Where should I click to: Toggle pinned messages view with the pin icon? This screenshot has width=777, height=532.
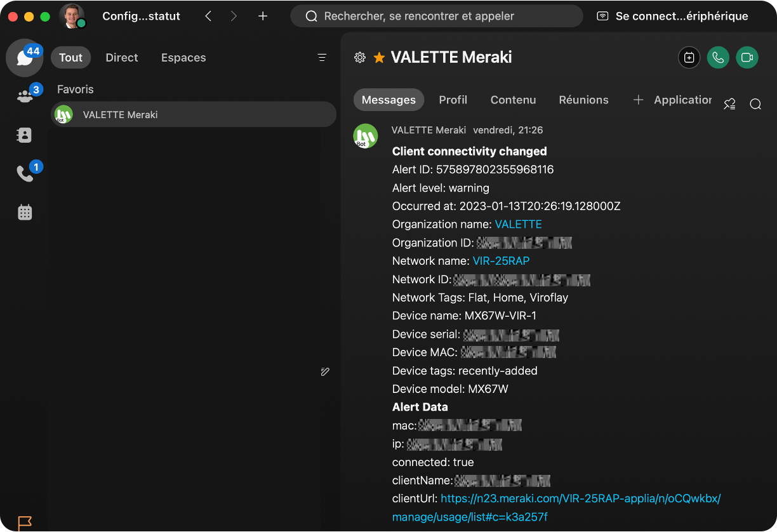coord(729,103)
